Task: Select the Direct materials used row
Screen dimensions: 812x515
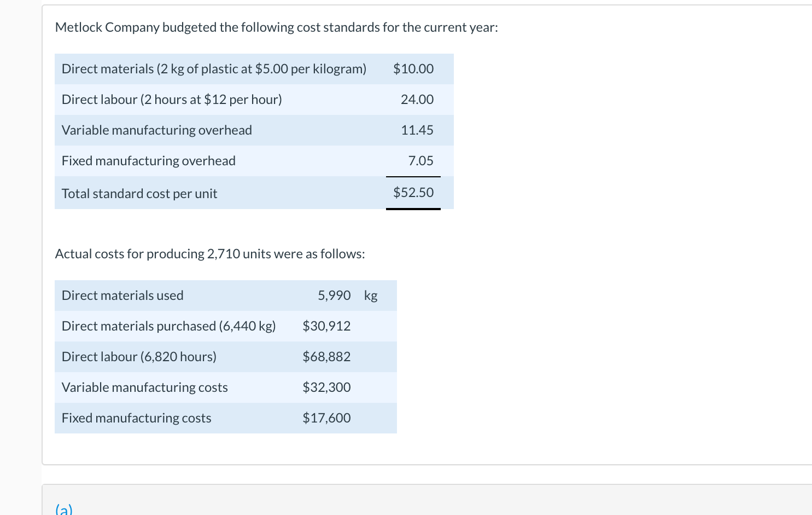Action: [122, 296]
